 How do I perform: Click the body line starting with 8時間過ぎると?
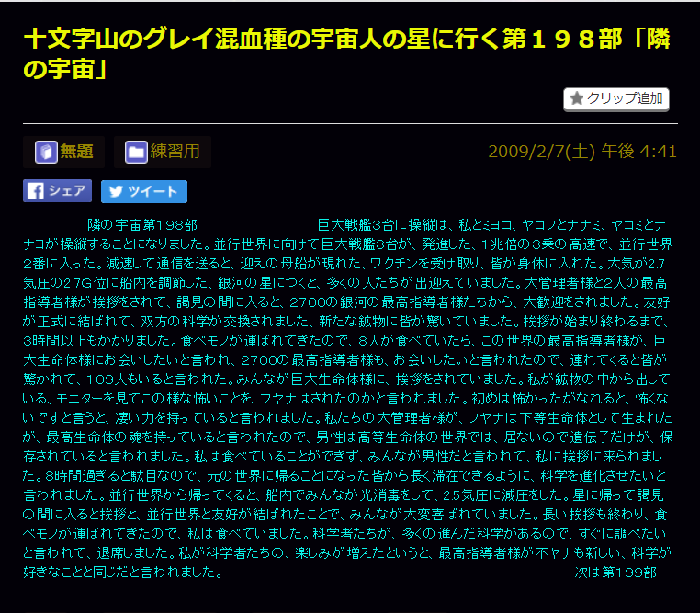349,475
